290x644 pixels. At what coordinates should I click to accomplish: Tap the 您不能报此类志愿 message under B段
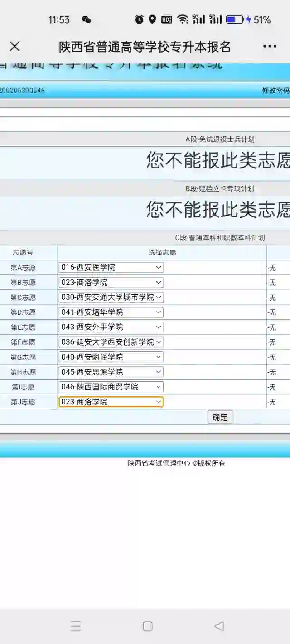pyautogui.click(x=218, y=209)
